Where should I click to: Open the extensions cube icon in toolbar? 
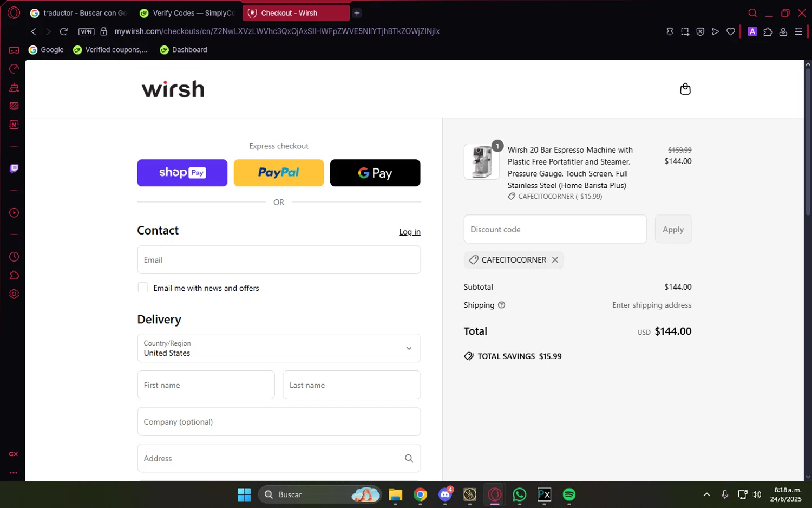coord(768,31)
